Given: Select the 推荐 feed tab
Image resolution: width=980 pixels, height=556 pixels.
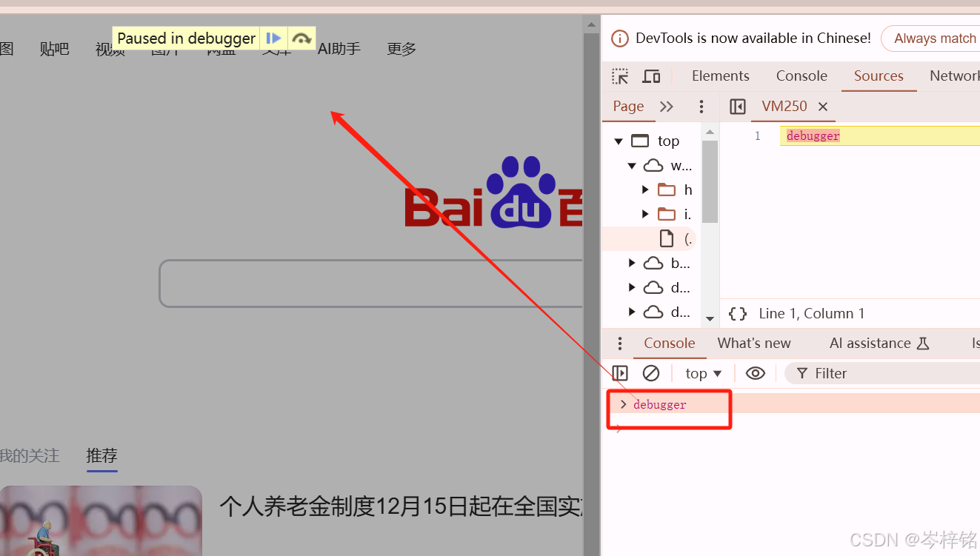Looking at the screenshot, I should [101, 455].
